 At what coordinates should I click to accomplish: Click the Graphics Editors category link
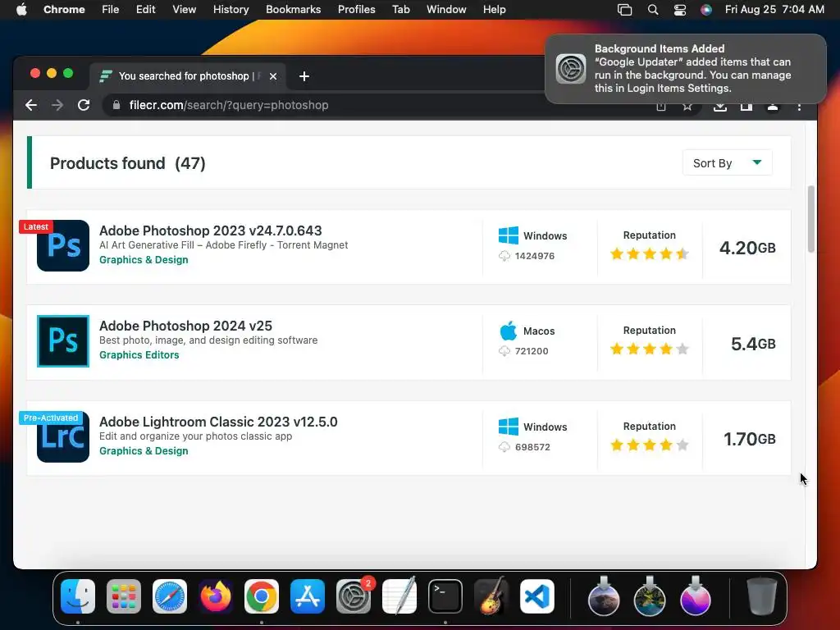(x=139, y=354)
